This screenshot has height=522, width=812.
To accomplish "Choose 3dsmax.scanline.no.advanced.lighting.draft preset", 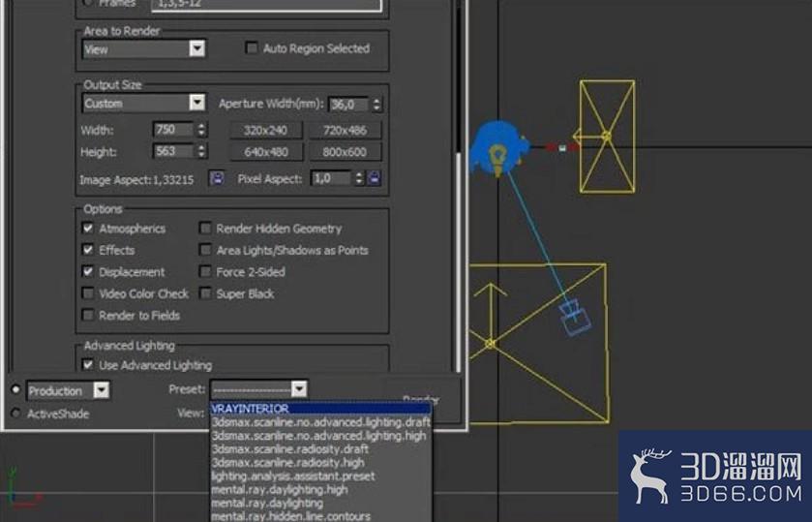I will pyautogui.click(x=320, y=422).
